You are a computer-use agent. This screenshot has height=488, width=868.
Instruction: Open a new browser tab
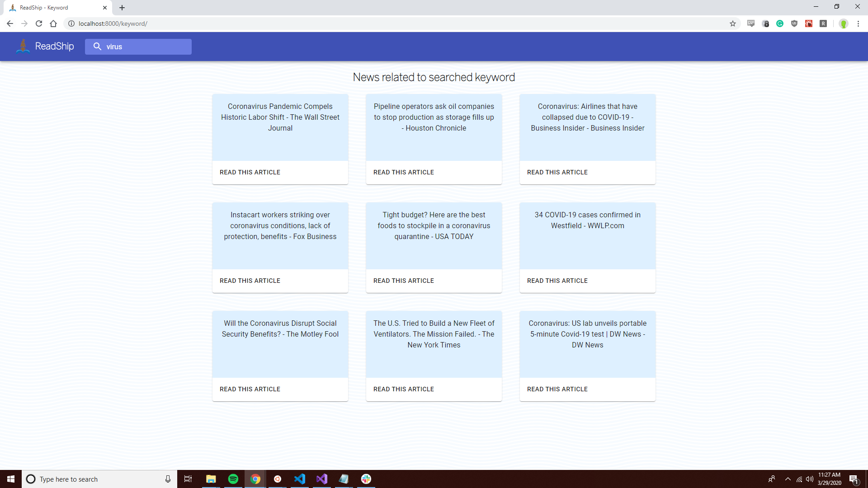click(x=122, y=8)
